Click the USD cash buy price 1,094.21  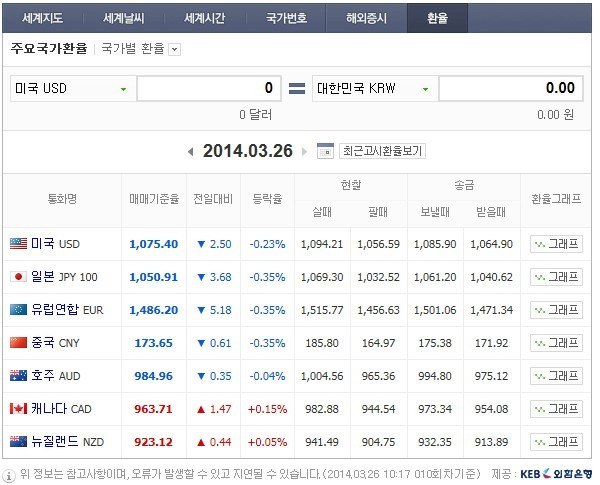click(322, 244)
